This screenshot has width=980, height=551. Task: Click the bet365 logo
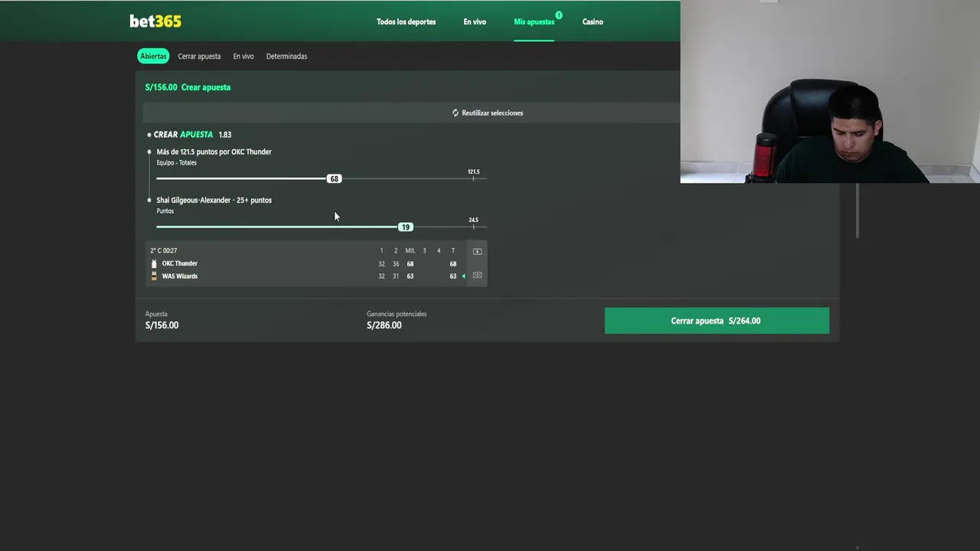click(155, 21)
